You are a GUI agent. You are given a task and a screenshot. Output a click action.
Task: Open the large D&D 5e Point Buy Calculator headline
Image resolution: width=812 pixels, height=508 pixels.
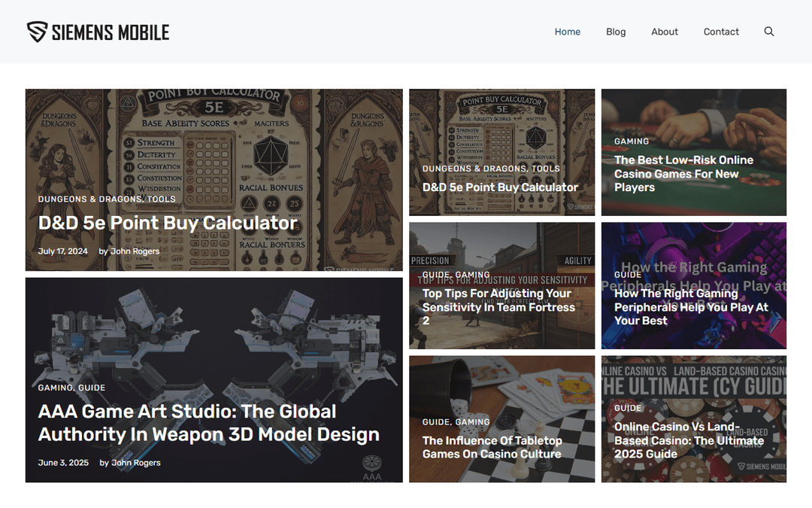tap(168, 223)
